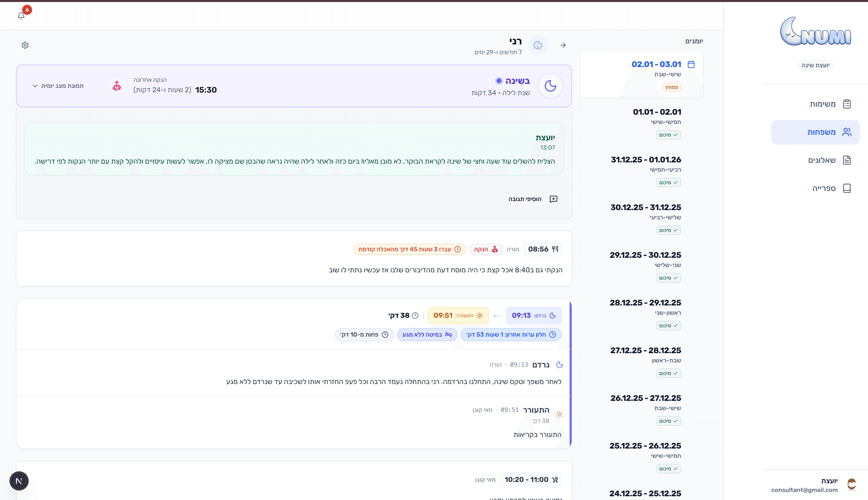Click the sun icon in the 09:51 התעוררה chip

pos(480,316)
